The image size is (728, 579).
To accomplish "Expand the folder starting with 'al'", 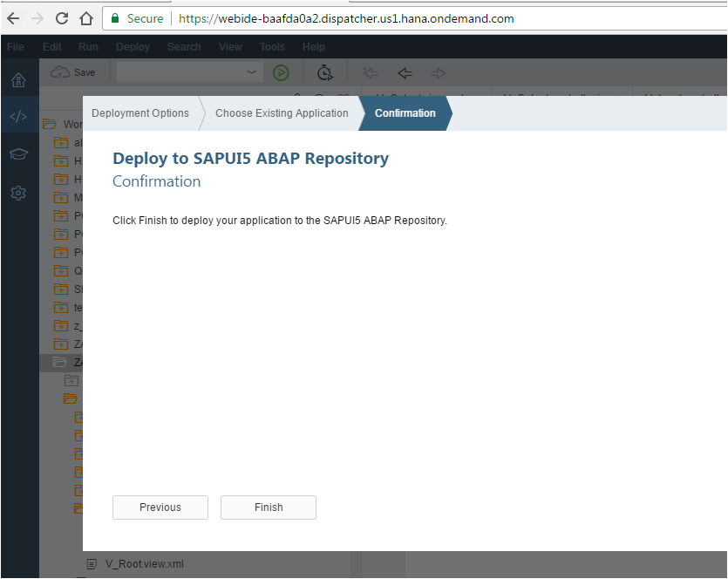I will tap(61, 142).
